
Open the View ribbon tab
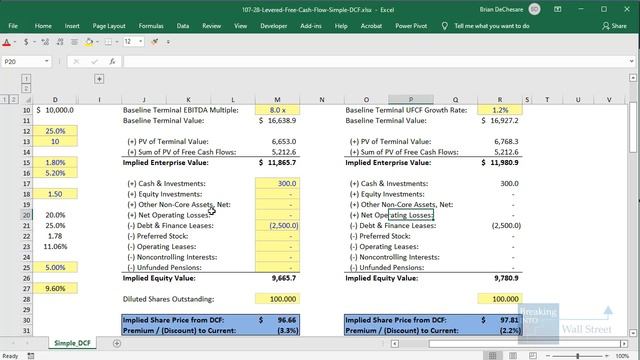coord(240,26)
